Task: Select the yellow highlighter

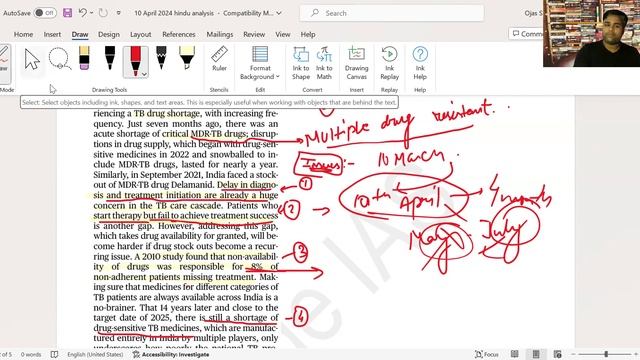Action: (187, 58)
